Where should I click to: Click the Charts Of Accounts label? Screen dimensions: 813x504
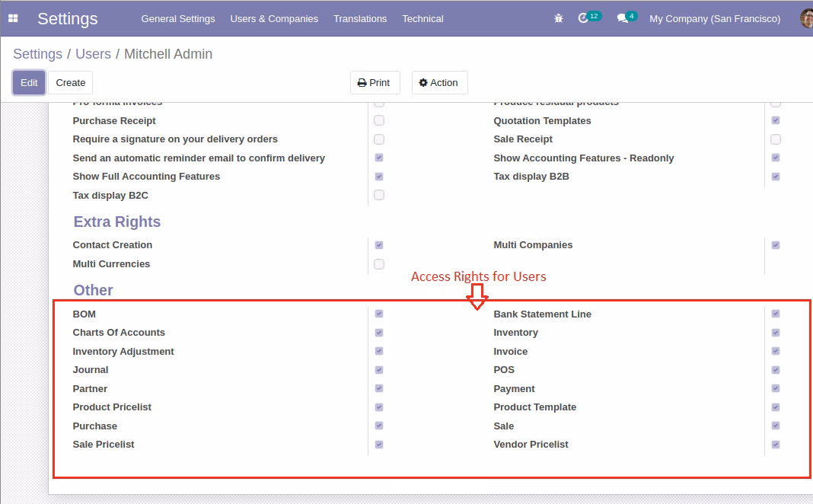pyautogui.click(x=119, y=333)
